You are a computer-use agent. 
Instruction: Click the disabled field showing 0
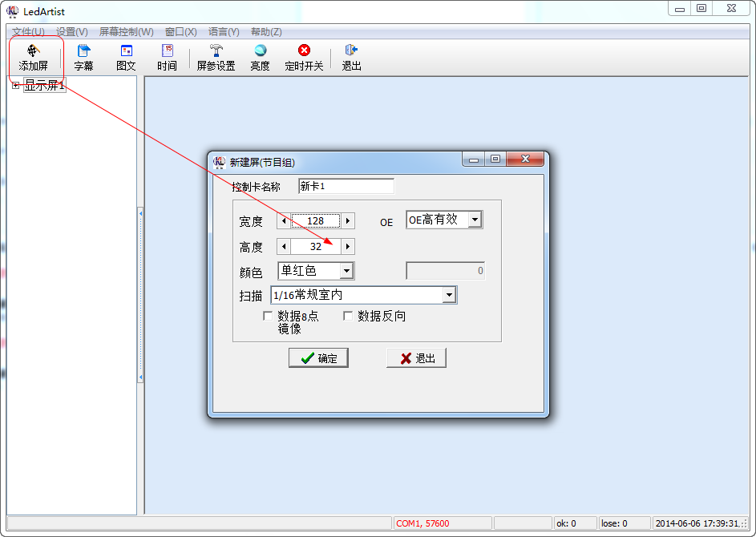pos(446,271)
